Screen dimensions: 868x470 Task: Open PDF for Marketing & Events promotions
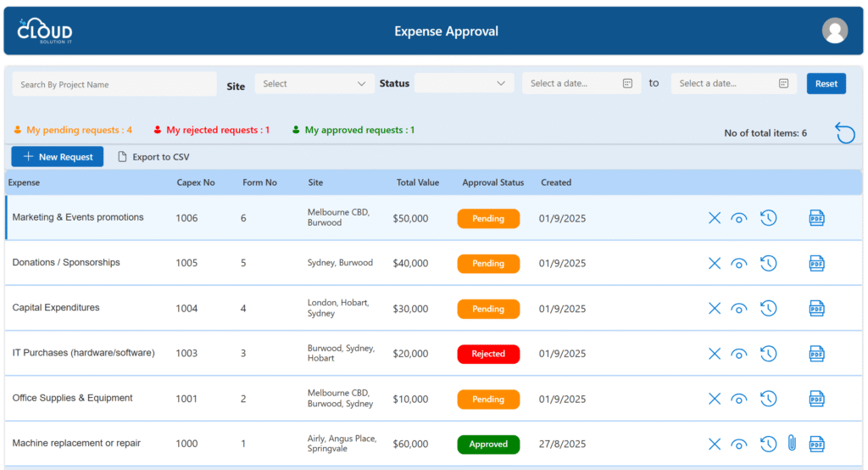coord(816,218)
